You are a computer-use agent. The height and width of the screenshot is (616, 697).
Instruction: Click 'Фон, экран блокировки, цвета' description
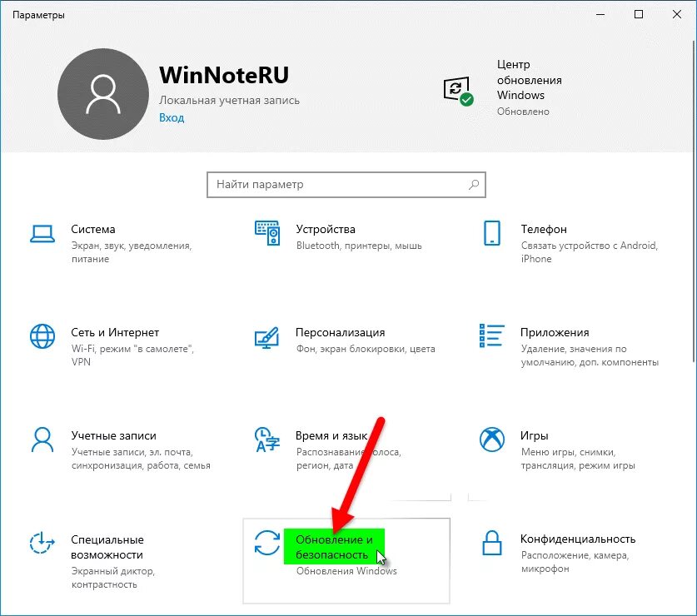point(366,349)
